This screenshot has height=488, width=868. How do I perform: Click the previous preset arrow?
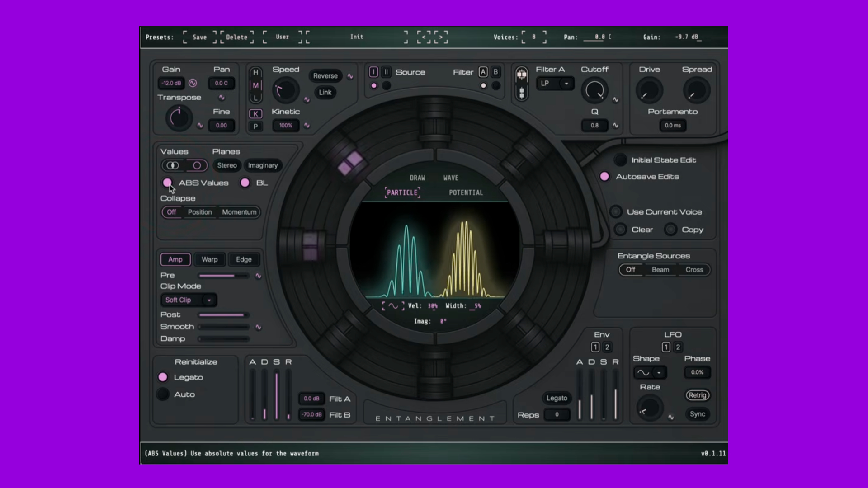(x=424, y=37)
